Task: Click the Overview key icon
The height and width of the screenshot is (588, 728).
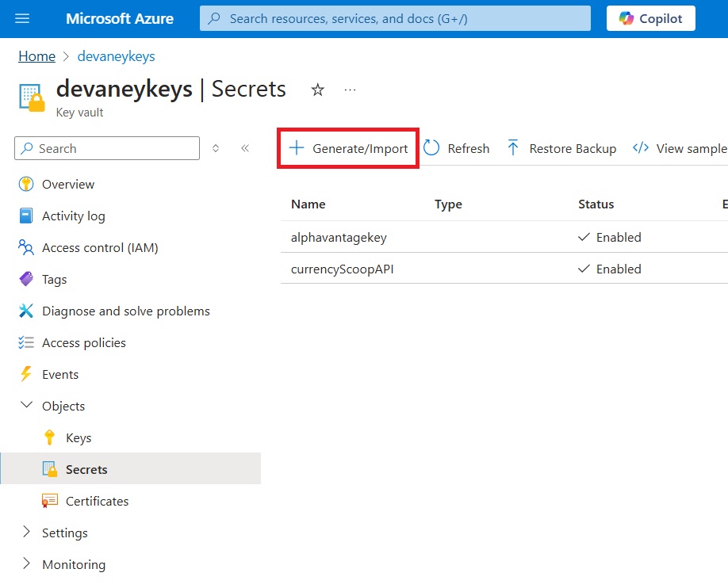Action: (x=26, y=184)
